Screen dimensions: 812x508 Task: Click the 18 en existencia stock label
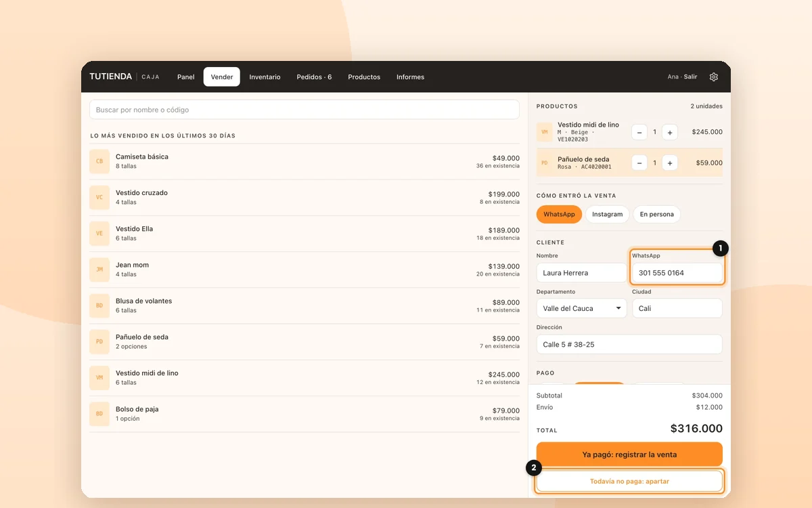[x=498, y=238]
